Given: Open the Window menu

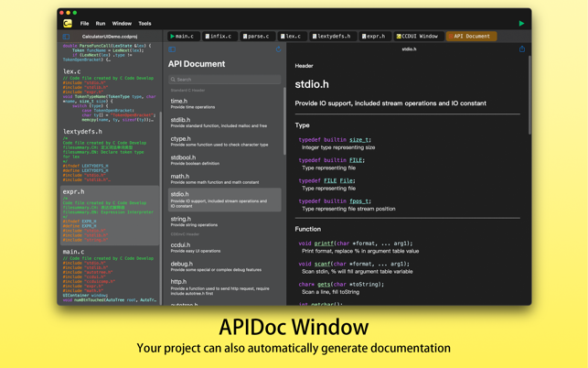Looking at the screenshot, I should pyautogui.click(x=122, y=23).
